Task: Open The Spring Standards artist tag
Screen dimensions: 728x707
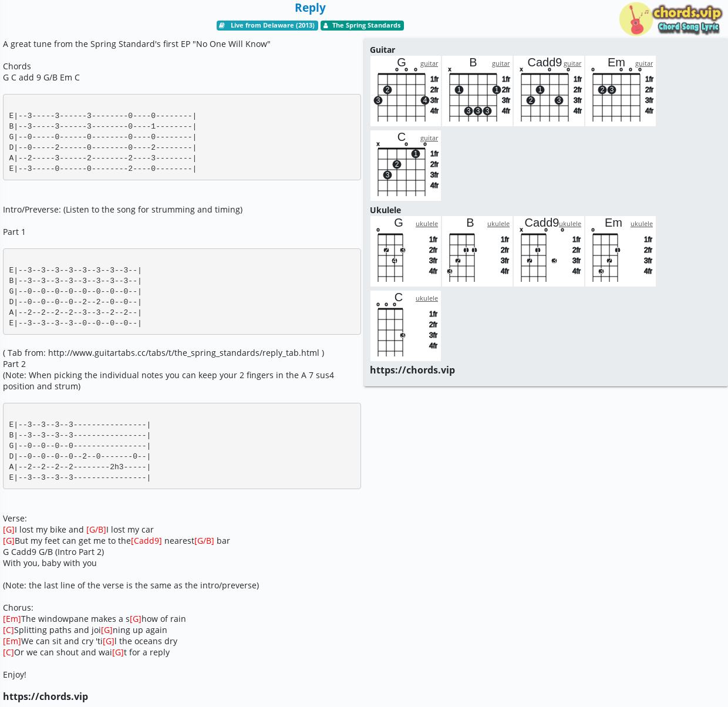Action: 362,25
